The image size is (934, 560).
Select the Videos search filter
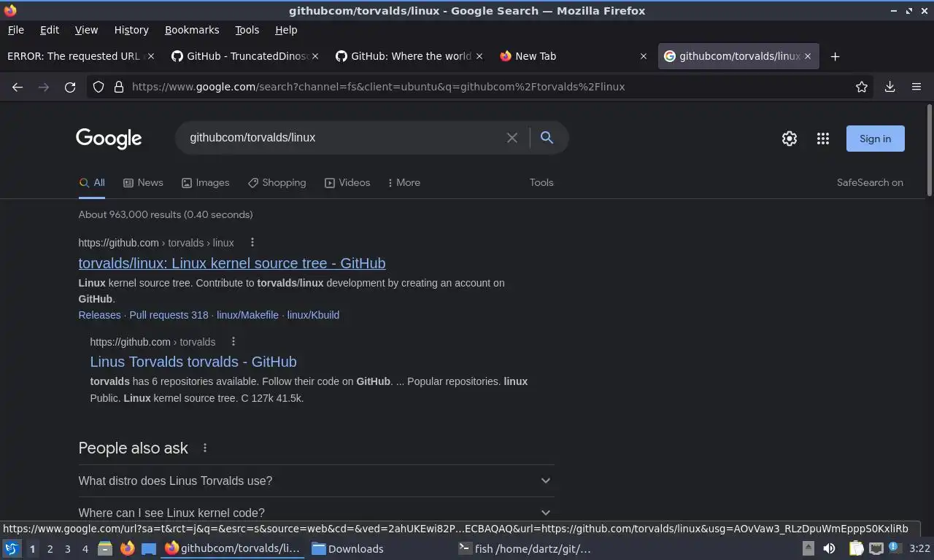[x=347, y=182]
